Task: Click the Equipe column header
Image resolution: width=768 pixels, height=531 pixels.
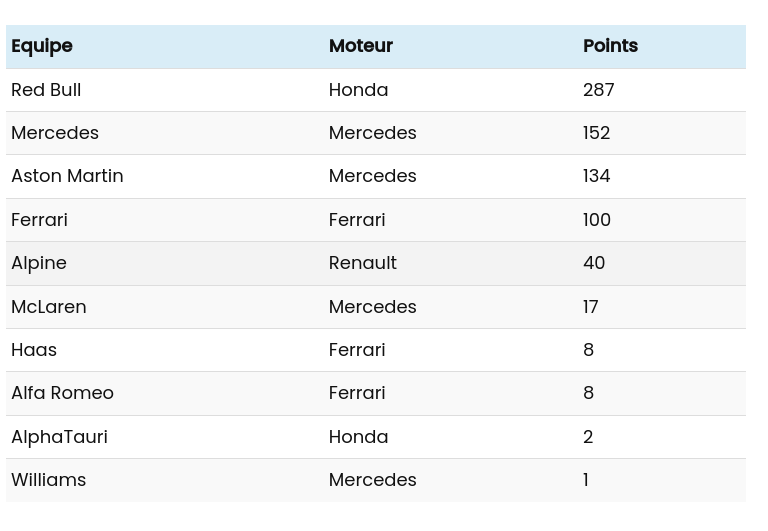Action: (x=42, y=46)
